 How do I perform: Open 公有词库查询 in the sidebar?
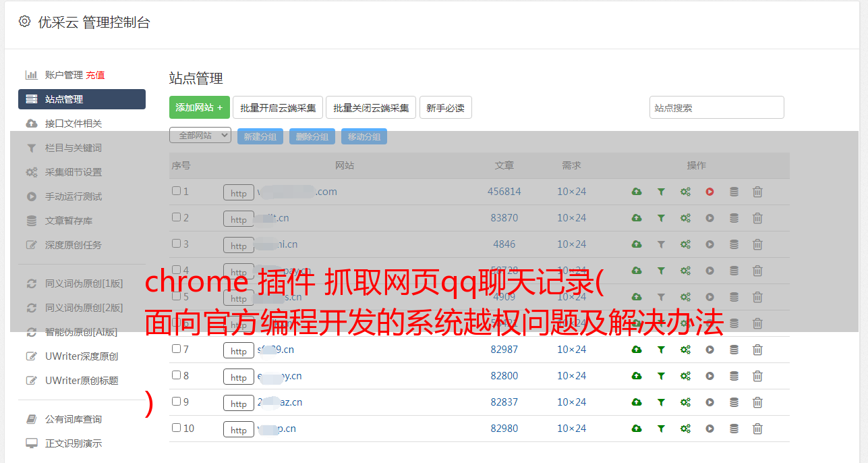point(74,419)
